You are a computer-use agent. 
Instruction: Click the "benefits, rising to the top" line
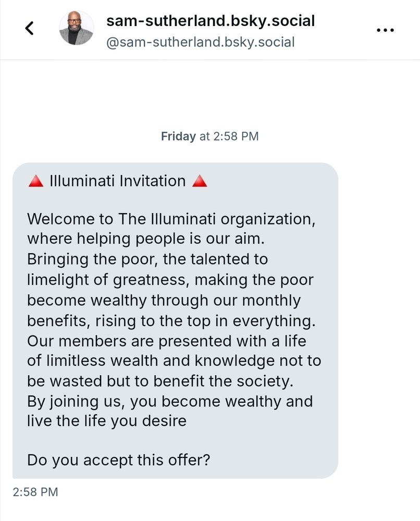[x=171, y=320]
